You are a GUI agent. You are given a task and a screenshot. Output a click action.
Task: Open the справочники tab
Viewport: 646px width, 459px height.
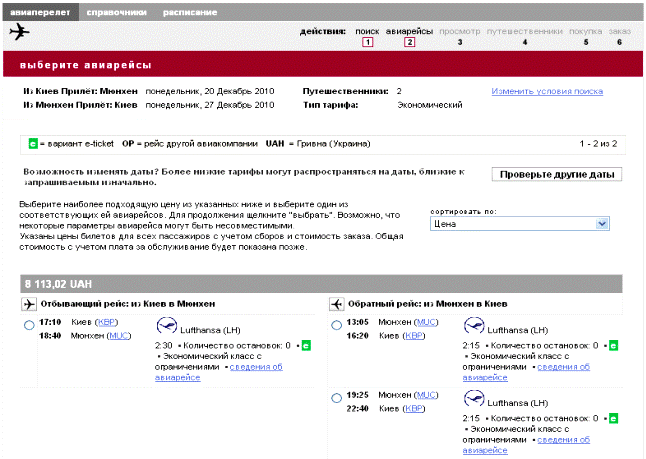click(116, 12)
